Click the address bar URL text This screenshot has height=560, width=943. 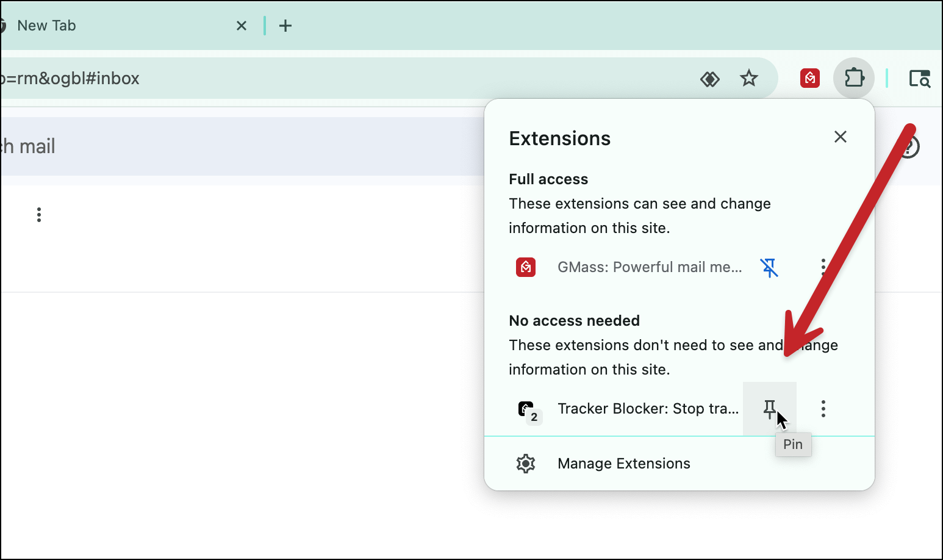(70, 79)
